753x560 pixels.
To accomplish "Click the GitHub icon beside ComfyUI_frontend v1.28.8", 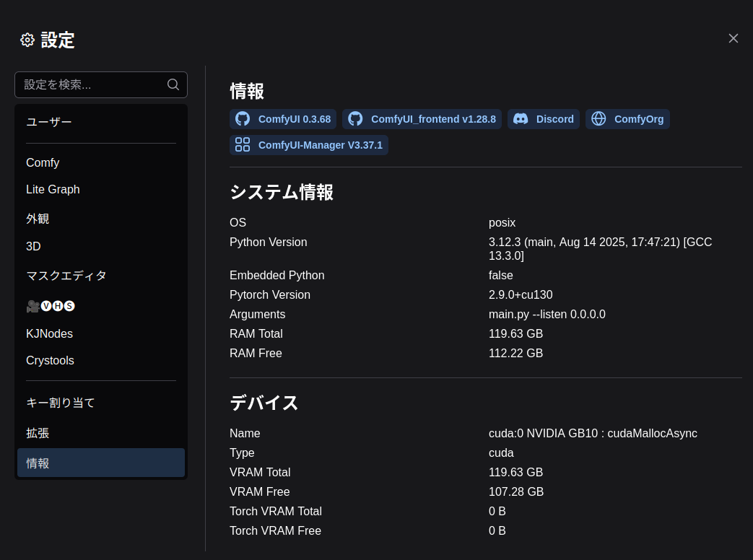I will click(355, 118).
